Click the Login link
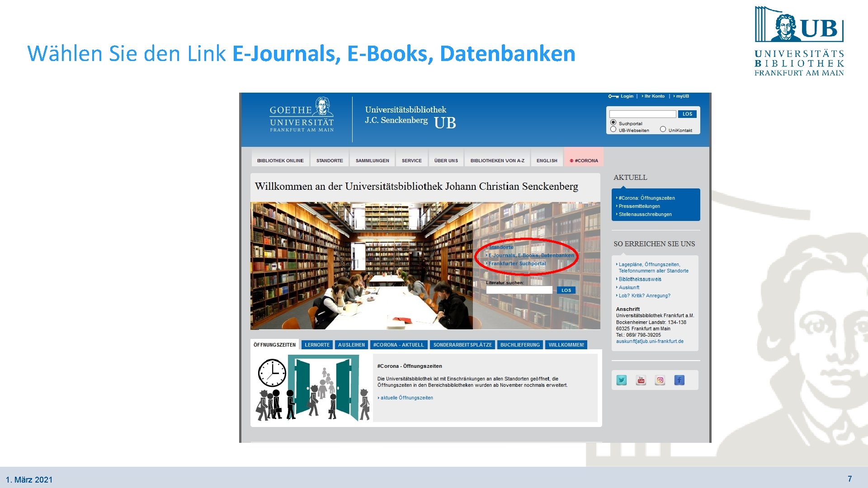 click(627, 96)
